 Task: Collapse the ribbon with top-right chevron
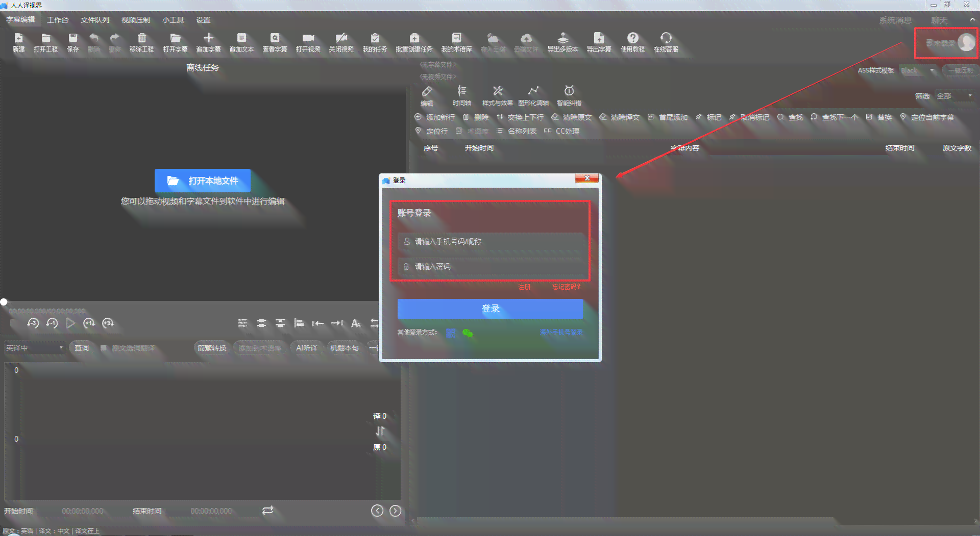tap(972, 19)
